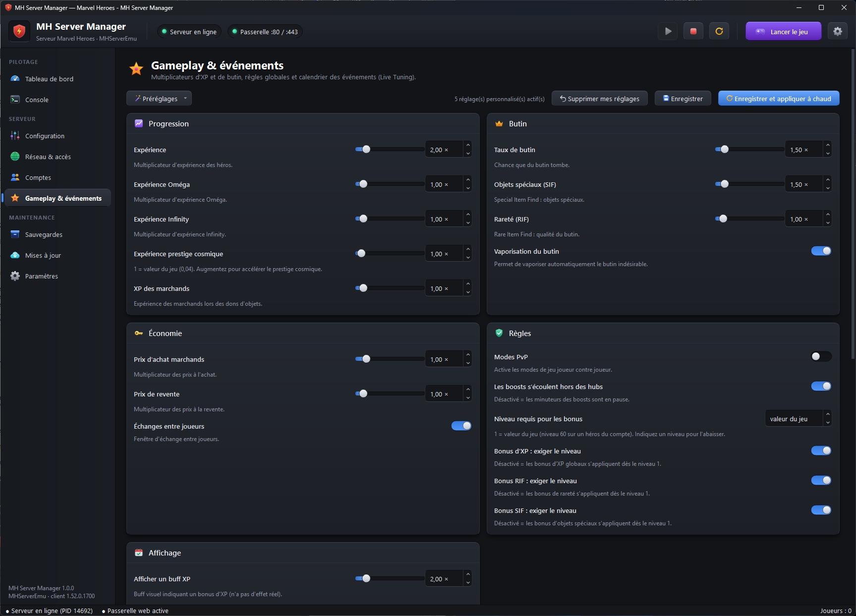The image size is (856, 616).
Task: Restart the server with the orange refresh icon
Action: point(719,31)
